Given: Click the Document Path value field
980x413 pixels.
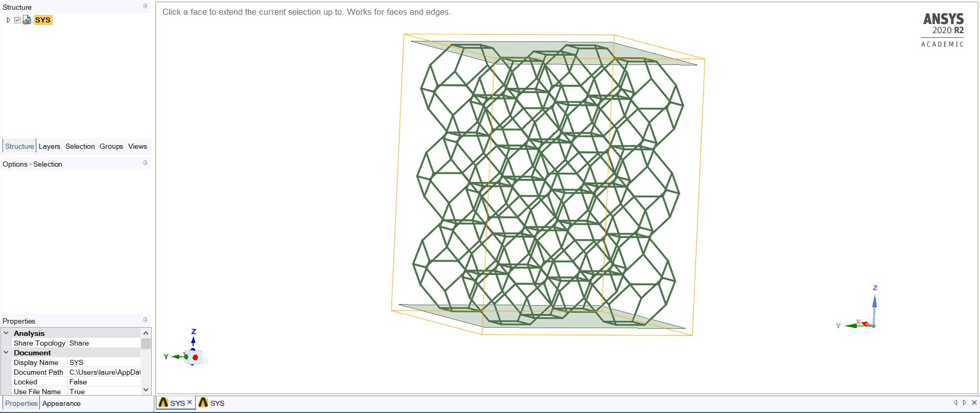Looking at the screenshot, I should 104,372.
